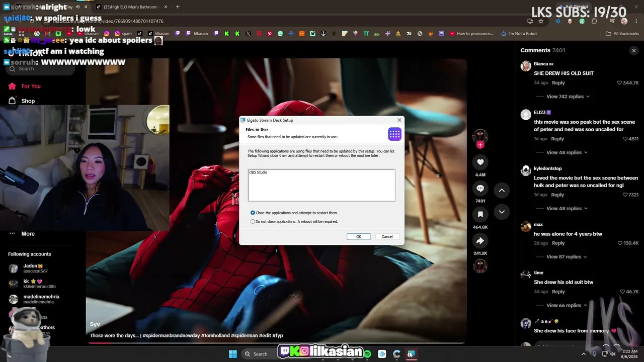The image size is (644, 362).
Task: Click the microphone icon in system tray
Action: 594,354
